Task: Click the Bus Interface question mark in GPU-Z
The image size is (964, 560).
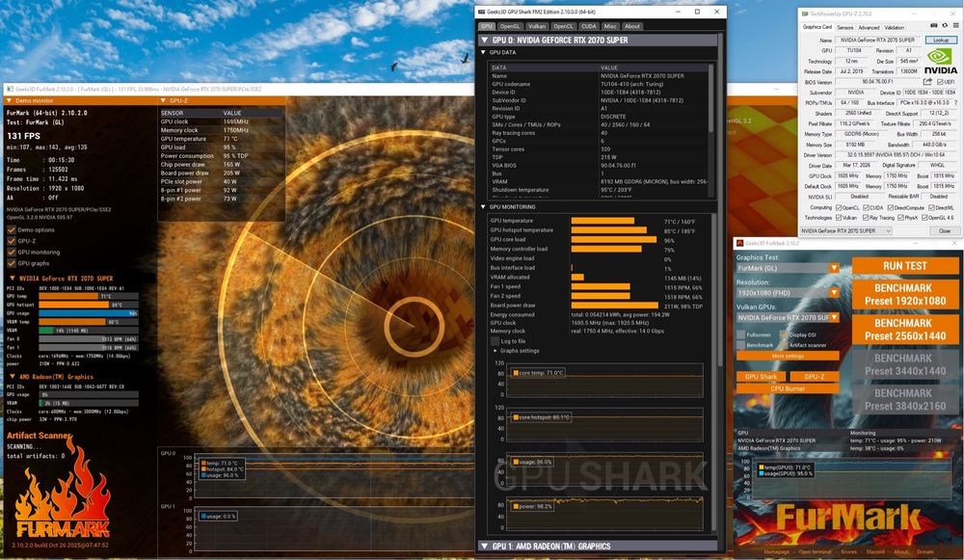Action: click(x=956, y=103)
